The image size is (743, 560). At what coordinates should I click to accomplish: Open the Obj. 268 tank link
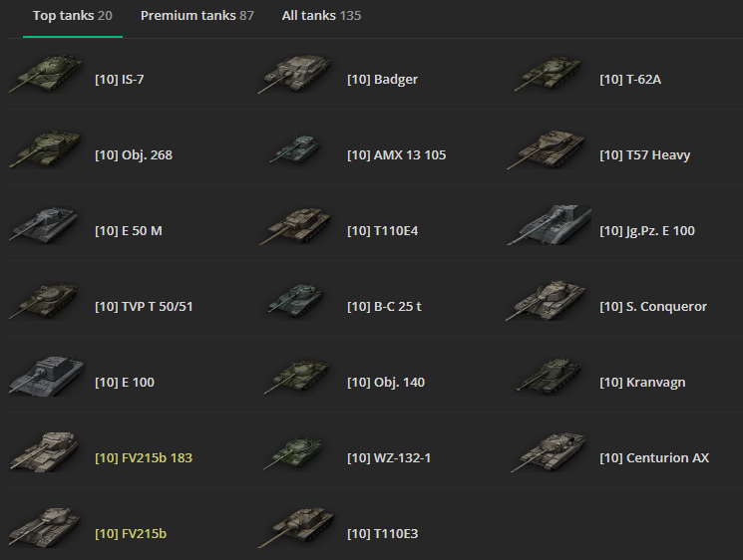[x=134, y=154]
